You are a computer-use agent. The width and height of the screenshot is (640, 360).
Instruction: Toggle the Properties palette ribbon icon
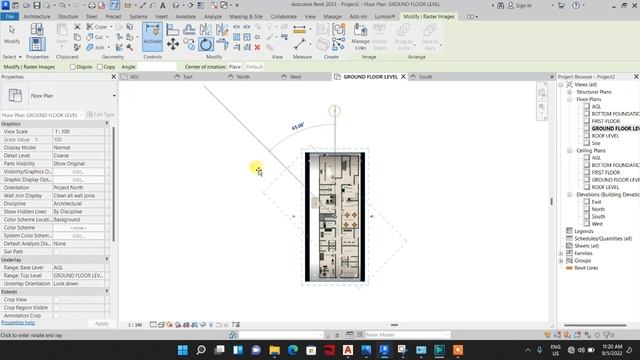tap(37, 44)
